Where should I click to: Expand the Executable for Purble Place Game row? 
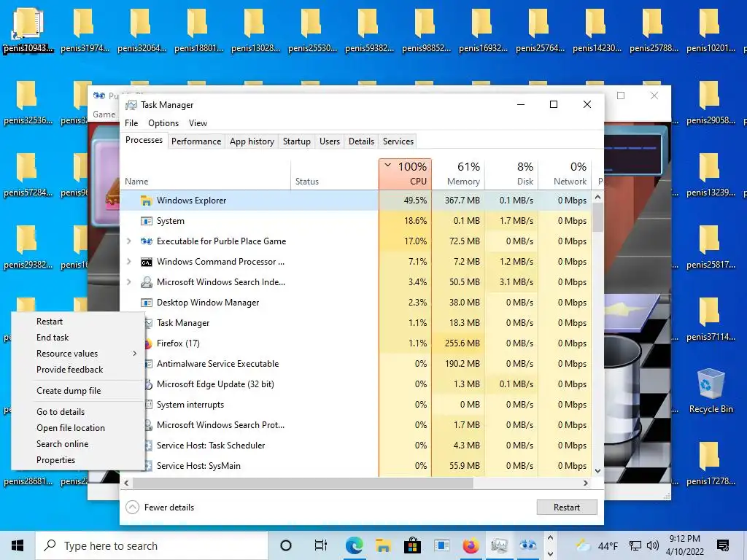128,241
